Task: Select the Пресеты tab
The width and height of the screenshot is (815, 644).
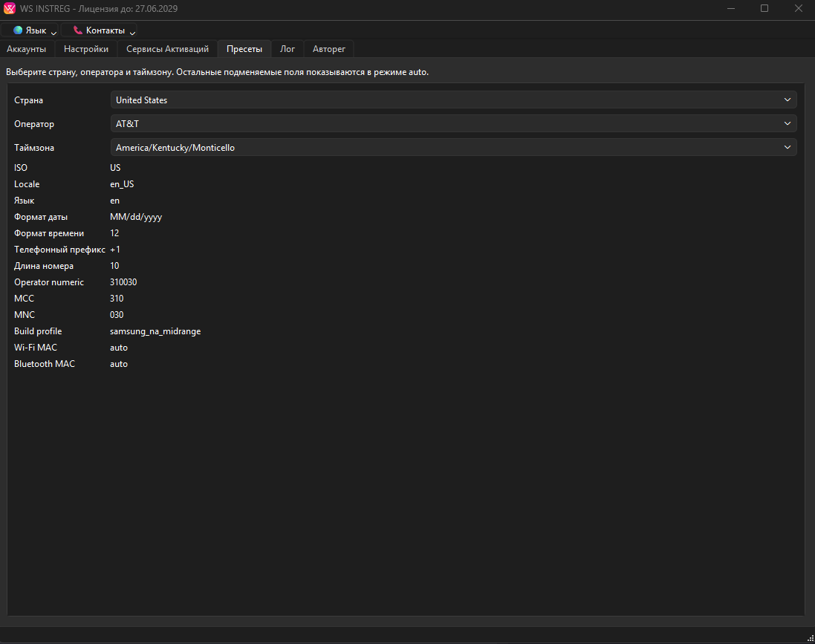Action: pos(244,49)
